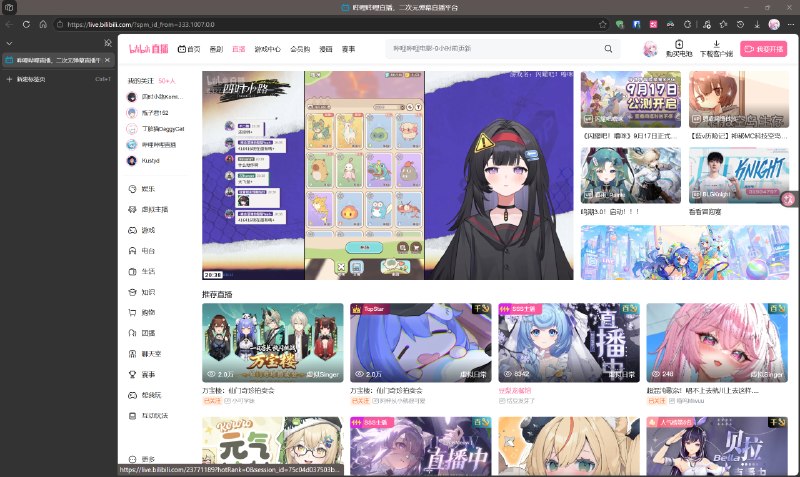Viewport: 800px width, 477px height.
Task: Click the wide anime city banner
Action: point(685,253)
